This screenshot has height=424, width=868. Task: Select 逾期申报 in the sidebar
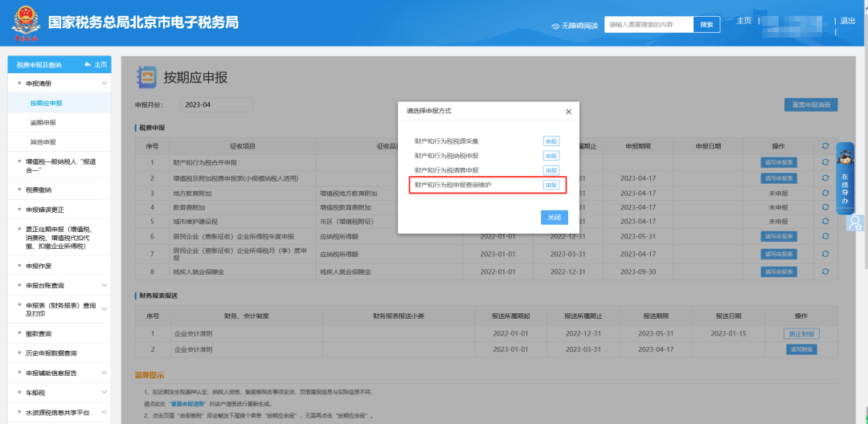click(43, 123)
